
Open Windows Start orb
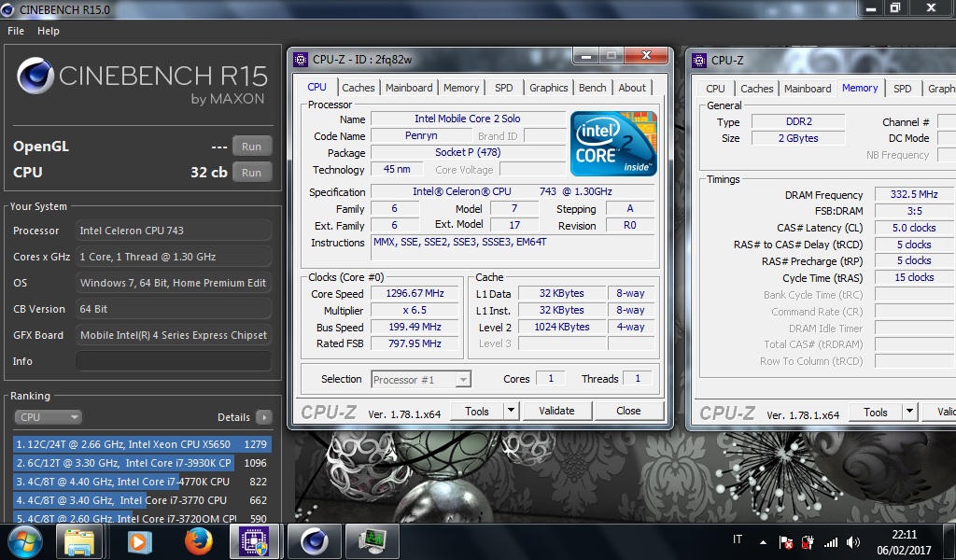(x=24, y=541)
